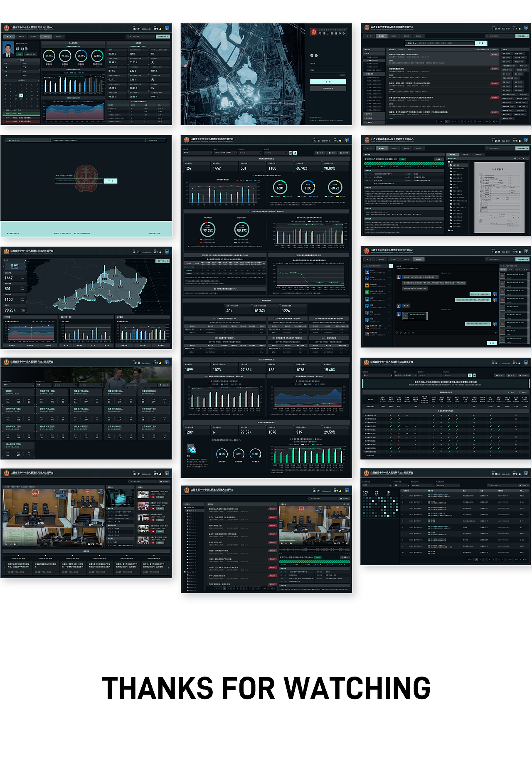Open the 首页 tab on the case search screen

[369, 36]
